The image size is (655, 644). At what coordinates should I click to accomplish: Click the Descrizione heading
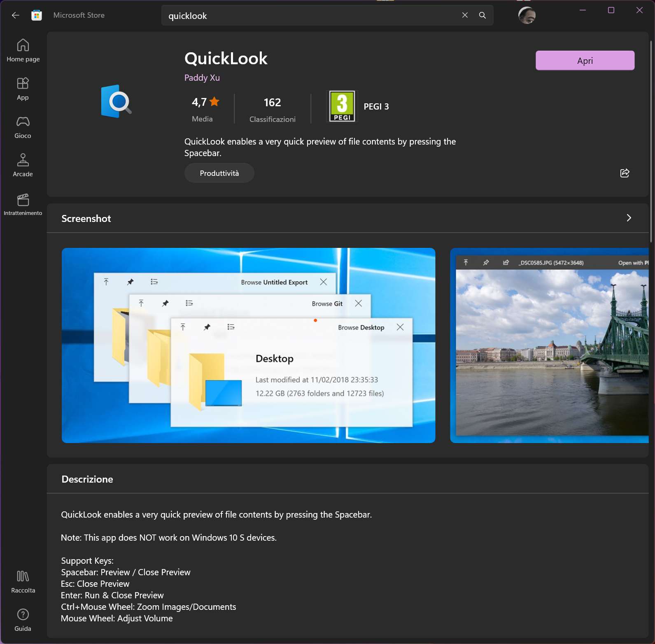pos(87,479)
